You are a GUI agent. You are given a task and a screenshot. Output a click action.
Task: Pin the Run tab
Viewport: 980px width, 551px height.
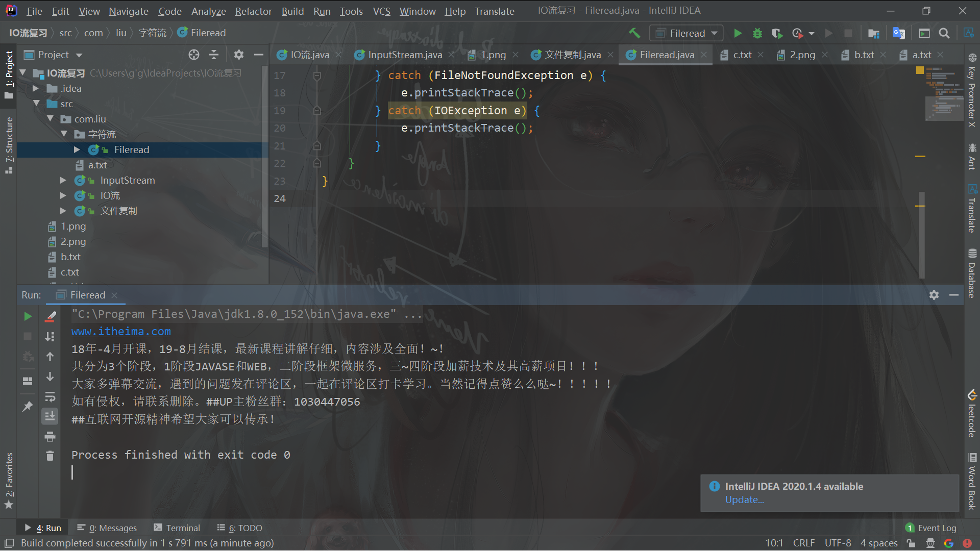[28, 406]
